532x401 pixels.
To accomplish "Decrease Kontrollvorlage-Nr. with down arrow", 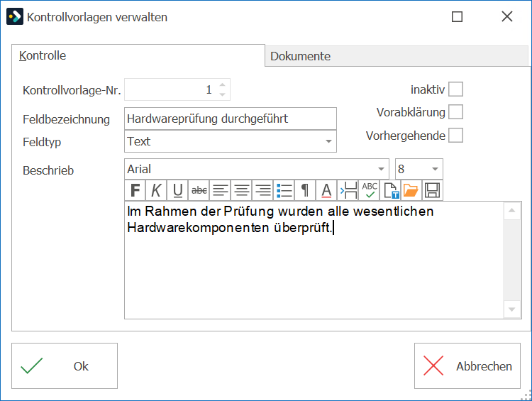I will tap(222, 94).
